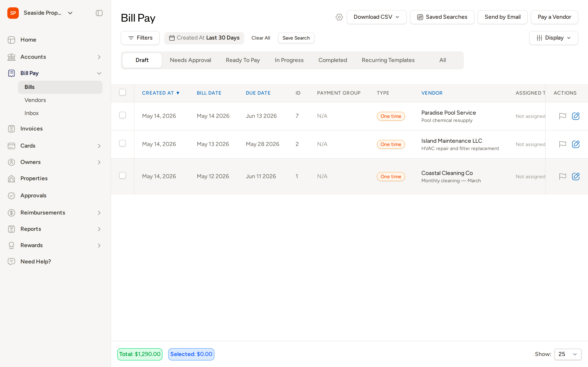Edit the Paradise Pool Service bill
This screenshot has width=588, height=367.
[x=576, y=116]
